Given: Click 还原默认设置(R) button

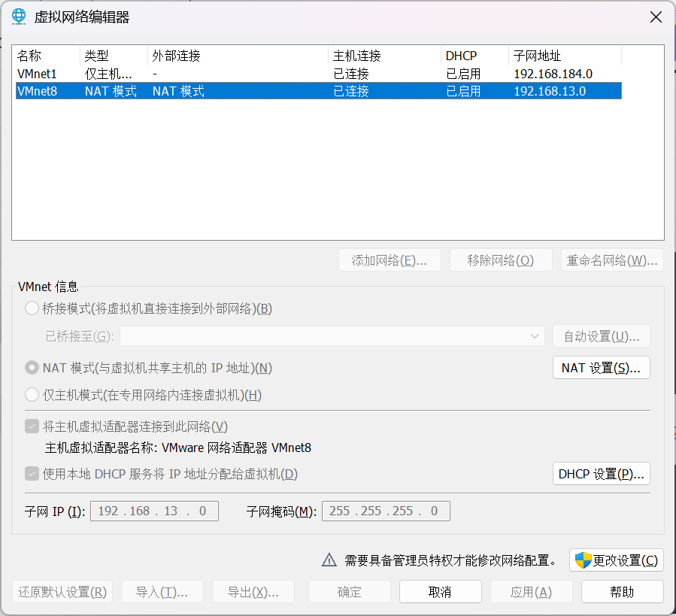Looking at the screenshot, I should point(62,592).
